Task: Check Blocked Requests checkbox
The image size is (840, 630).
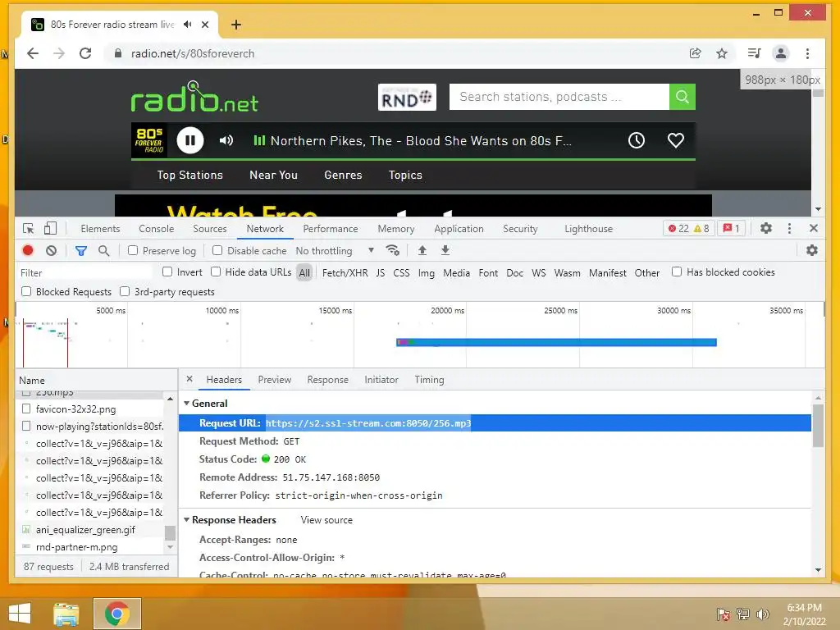Action: [25, 291]
